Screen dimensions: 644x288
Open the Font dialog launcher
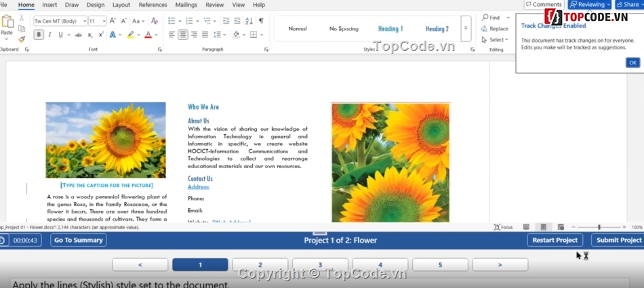click(x=160, y=49)
